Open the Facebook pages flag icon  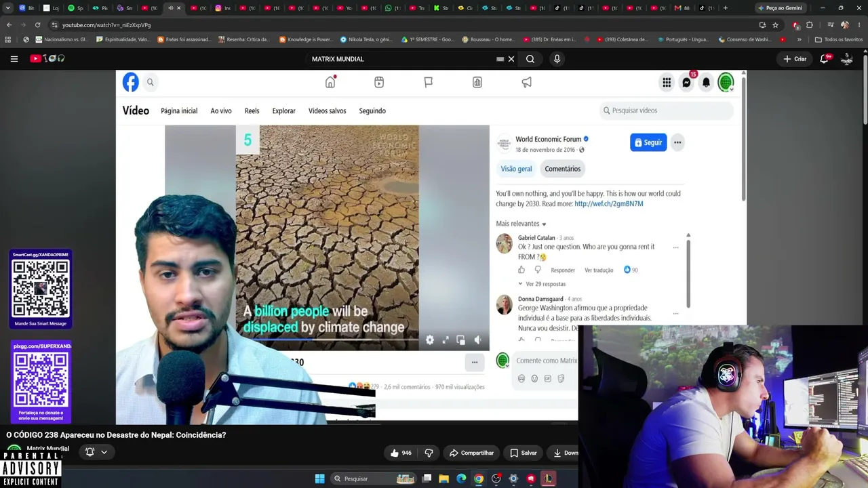pos(429,82)
